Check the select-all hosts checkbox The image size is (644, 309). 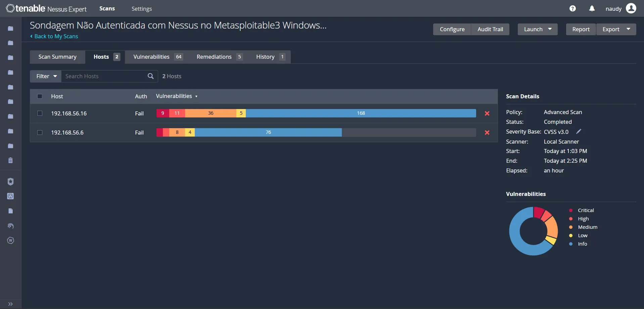[40, 96]
